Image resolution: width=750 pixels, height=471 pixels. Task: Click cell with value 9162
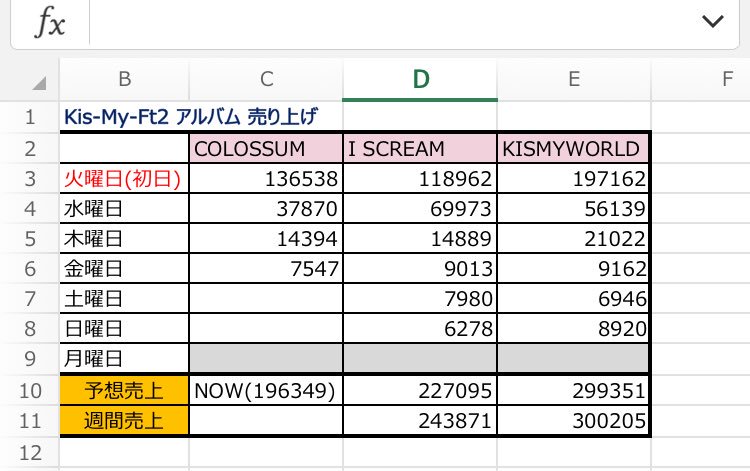(x=573, y=269)
